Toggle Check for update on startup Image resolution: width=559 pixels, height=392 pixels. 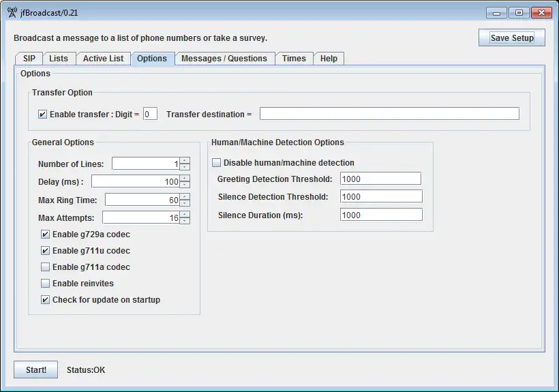click(x=45, y=300)
